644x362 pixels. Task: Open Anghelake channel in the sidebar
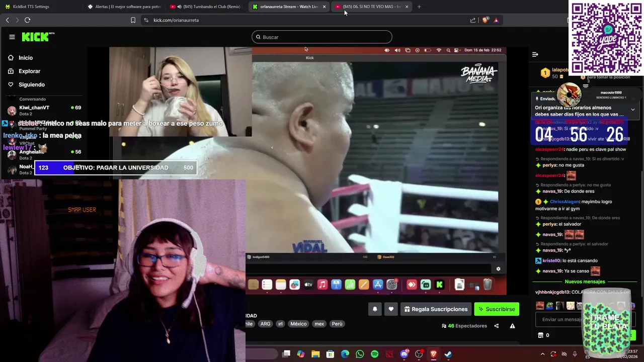pos(44,154)
